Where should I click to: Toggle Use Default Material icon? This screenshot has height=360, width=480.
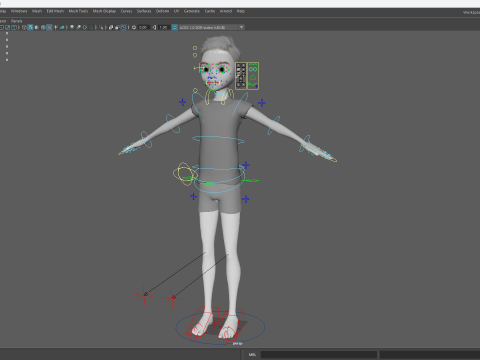tap(36, 27)
